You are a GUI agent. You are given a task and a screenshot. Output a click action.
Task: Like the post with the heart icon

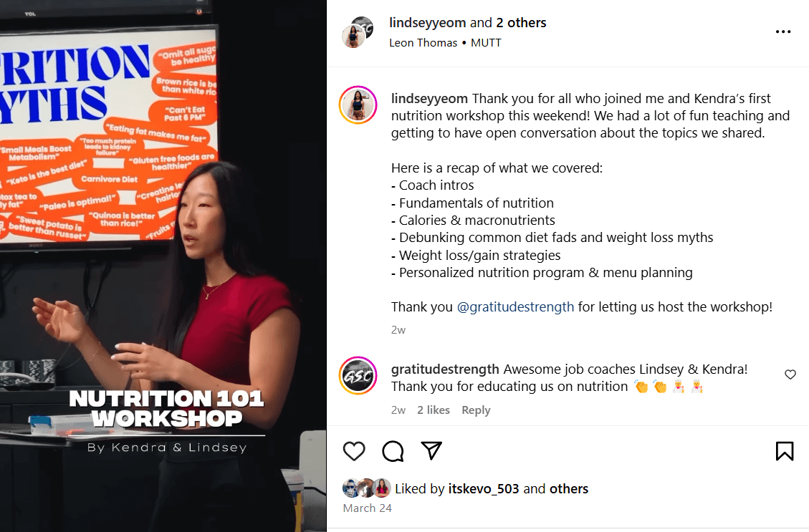pyautogui.click(x=354, y=451)
